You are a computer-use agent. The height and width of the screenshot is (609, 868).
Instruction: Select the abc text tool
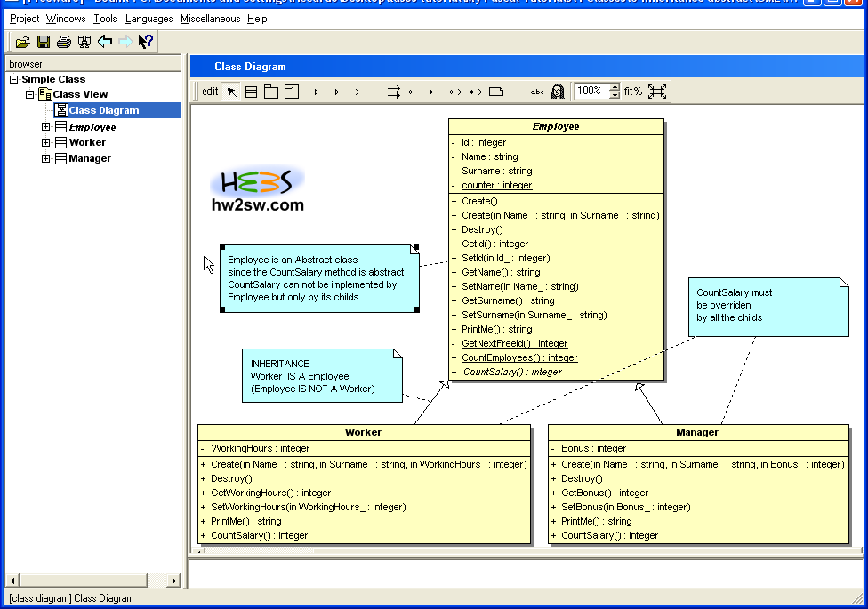click(x=537, y=92)
